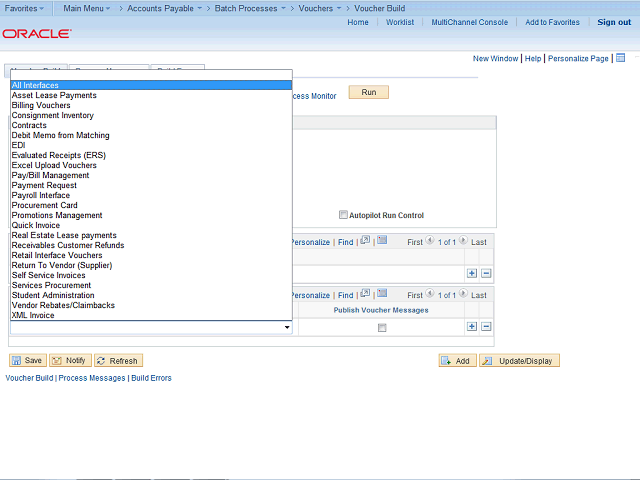640x480 pixels.
Task: Click Add to Favorites link
Action: tap(552, 22)
